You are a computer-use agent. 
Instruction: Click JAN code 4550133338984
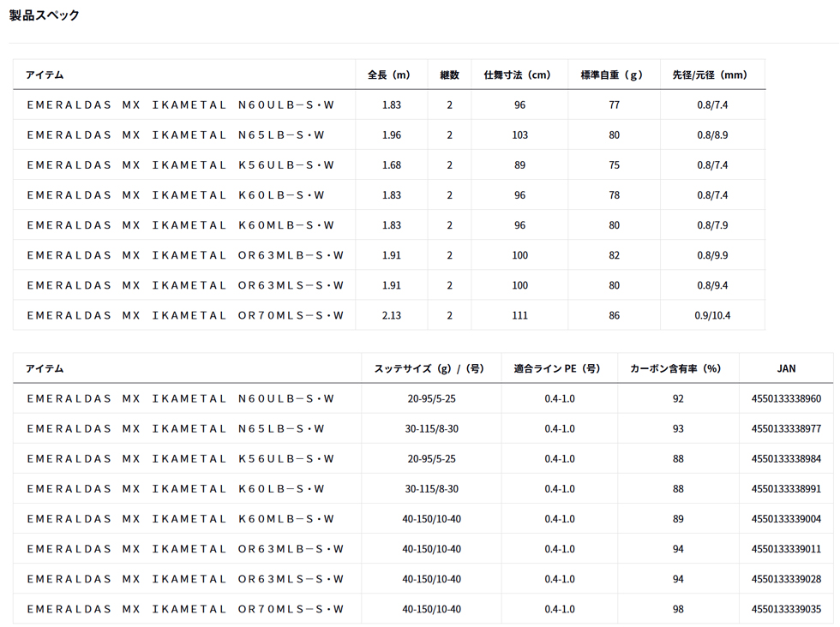[787, 459]
